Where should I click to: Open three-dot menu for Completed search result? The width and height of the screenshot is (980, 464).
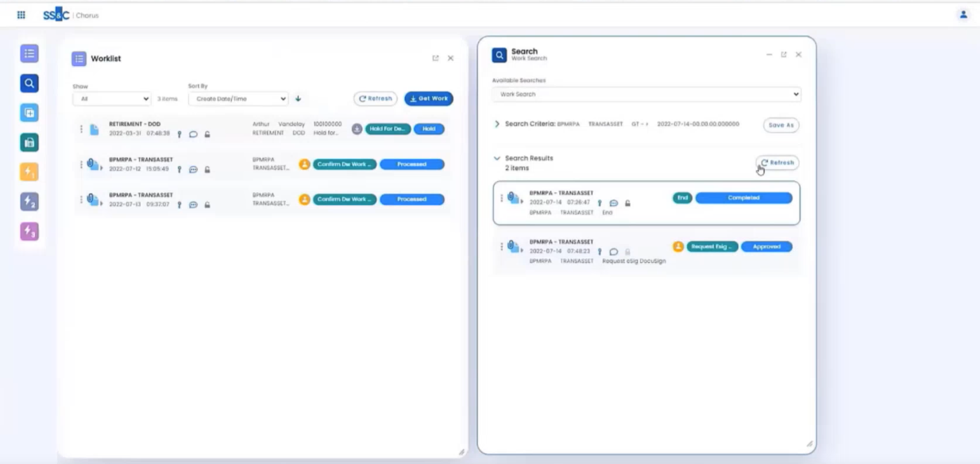click(501, 199)
